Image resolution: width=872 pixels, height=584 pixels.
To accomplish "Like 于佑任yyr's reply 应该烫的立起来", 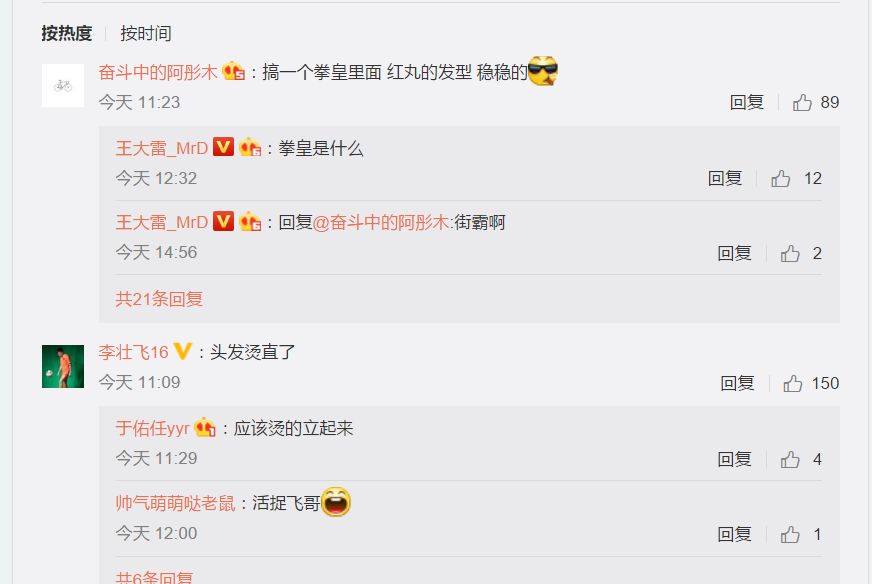I will (x=790, y=459).
